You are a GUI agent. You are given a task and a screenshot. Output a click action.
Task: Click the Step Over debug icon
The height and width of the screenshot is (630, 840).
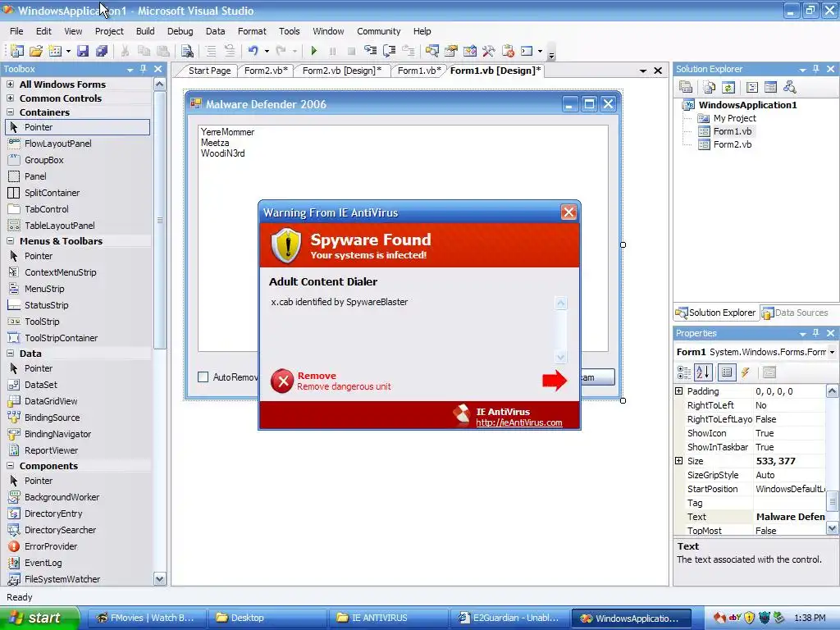[390, 51]
